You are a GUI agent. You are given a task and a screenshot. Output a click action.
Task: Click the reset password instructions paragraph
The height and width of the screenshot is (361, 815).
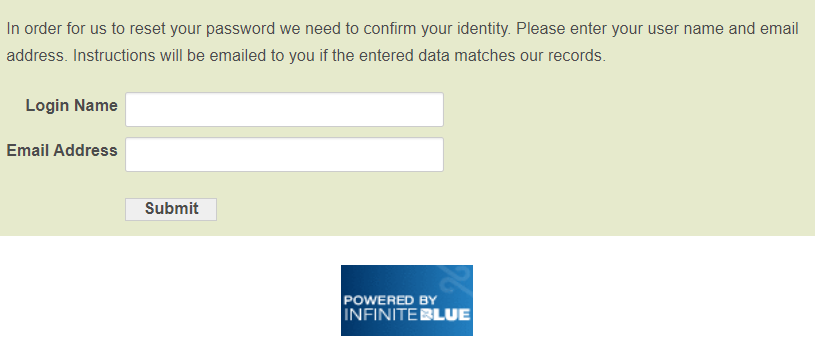click(402, 42)
